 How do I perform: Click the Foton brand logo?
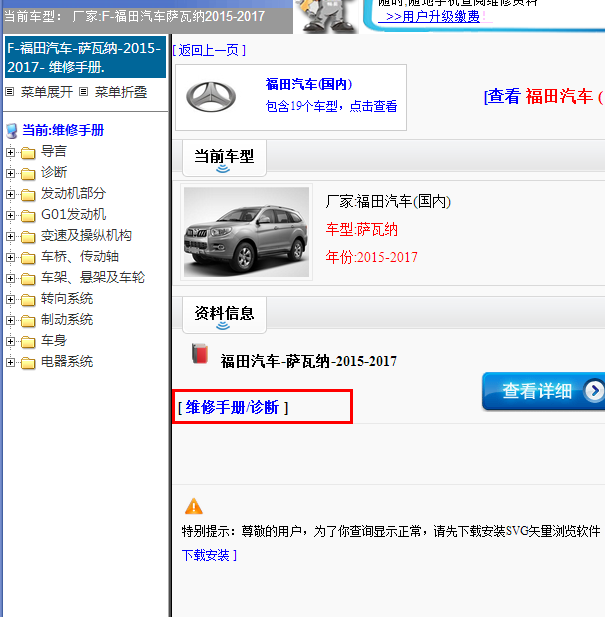[211, 97]
